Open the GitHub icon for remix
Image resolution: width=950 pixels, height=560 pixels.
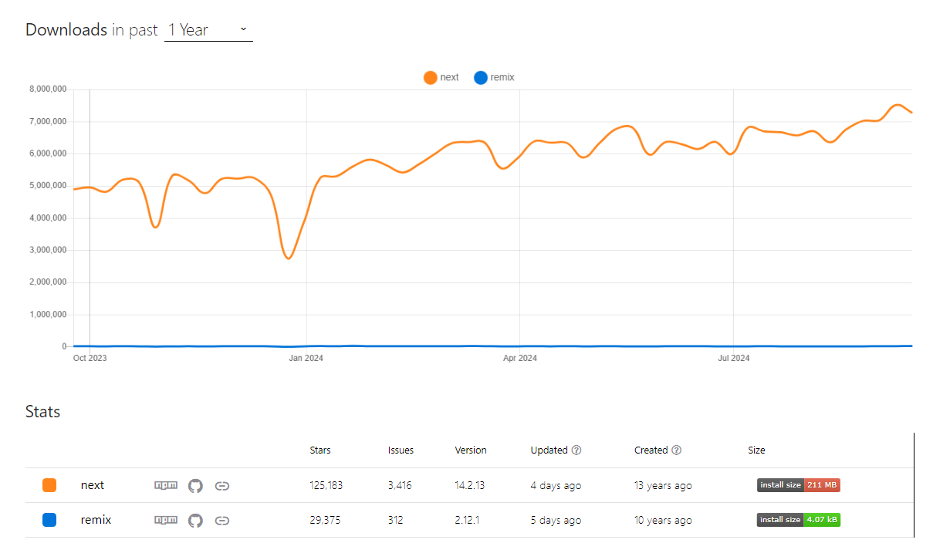coord(195,521)
